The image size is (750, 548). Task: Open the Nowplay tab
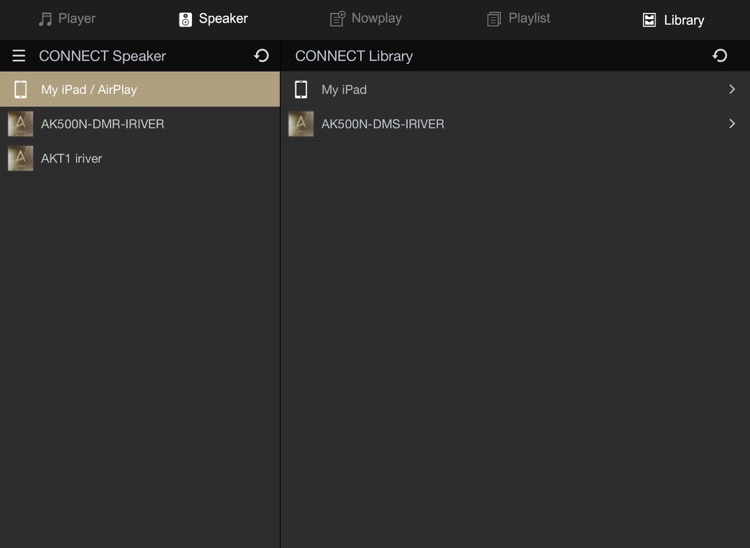coord(366,19)
